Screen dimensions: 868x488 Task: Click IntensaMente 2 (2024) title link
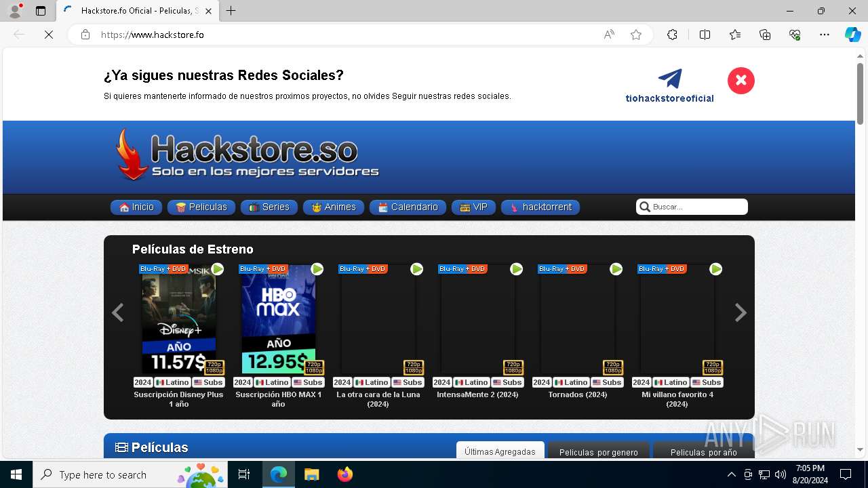click(x=477, y=394)
